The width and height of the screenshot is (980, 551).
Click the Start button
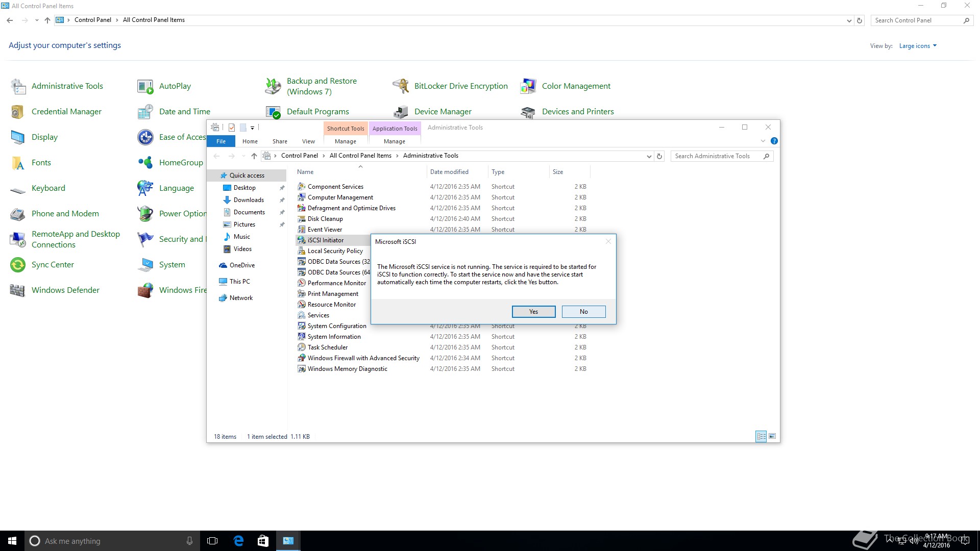(x=12, y=541)
